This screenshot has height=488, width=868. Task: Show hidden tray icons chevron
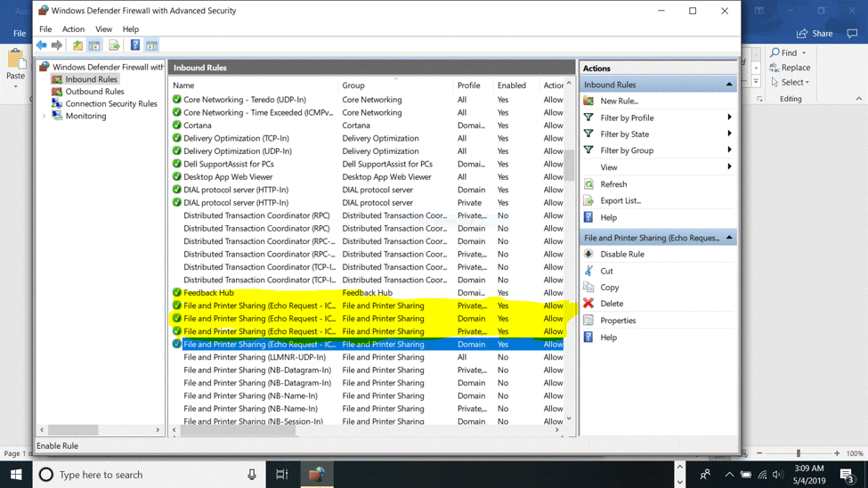pos(729,475)
